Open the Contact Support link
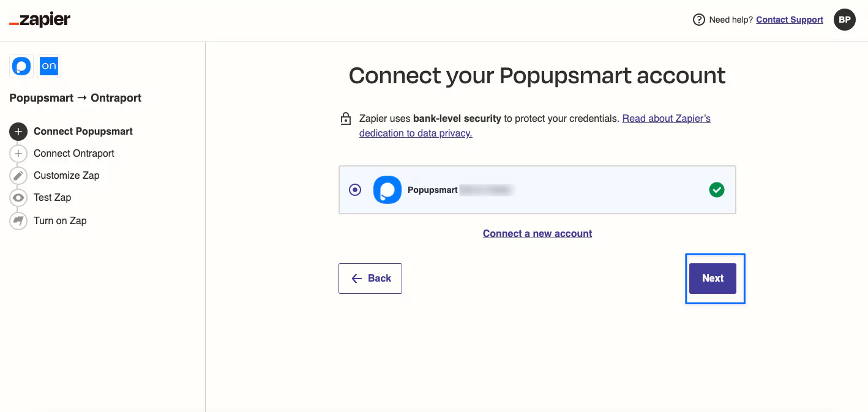868x412 pixels. [x=790, y=20]
